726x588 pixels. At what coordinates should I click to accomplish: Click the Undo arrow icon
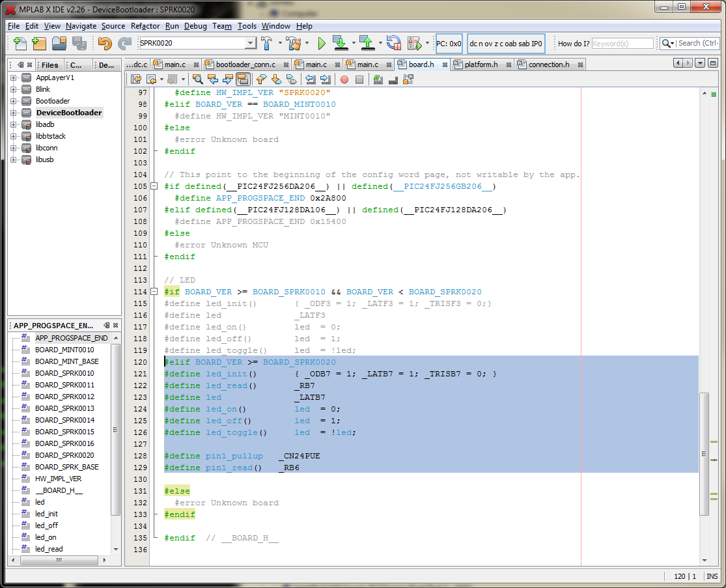[104, 44]
